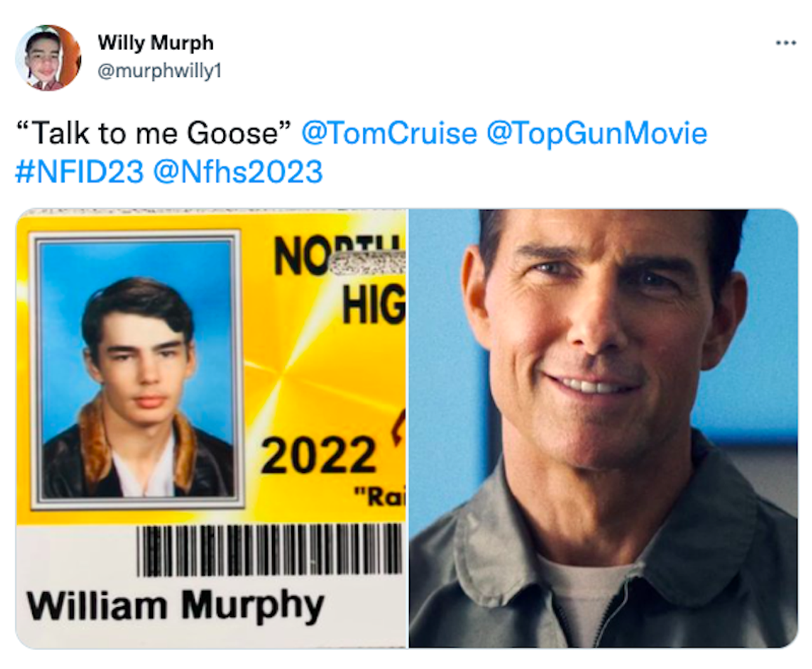Go to the @Nfhs2023 mention

click(x=238, y=172)
